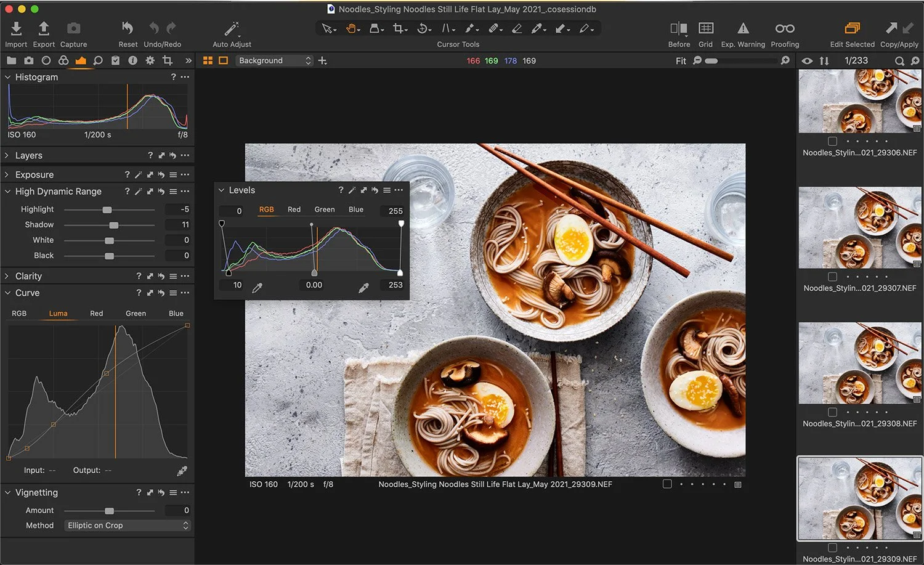Image resolution: width=924 pixels, height=565 pixels.
Task: Click the Auto Adjust magic wand
Action: [232, 28]
